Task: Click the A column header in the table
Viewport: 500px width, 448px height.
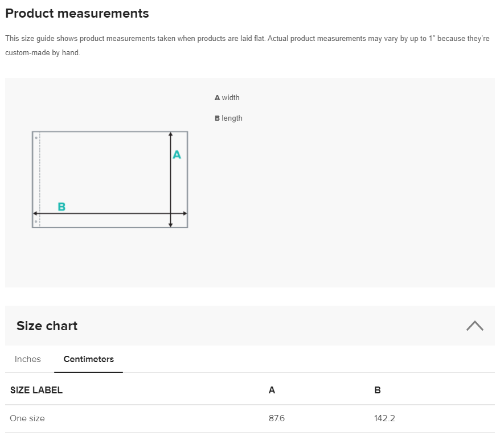Action: 272,391
